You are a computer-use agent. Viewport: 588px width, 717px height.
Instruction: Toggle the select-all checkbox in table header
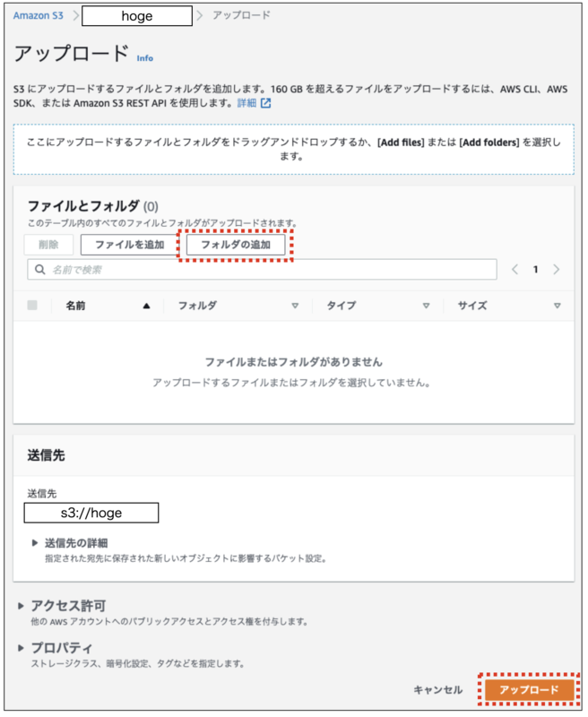click(x=32, y=305)
